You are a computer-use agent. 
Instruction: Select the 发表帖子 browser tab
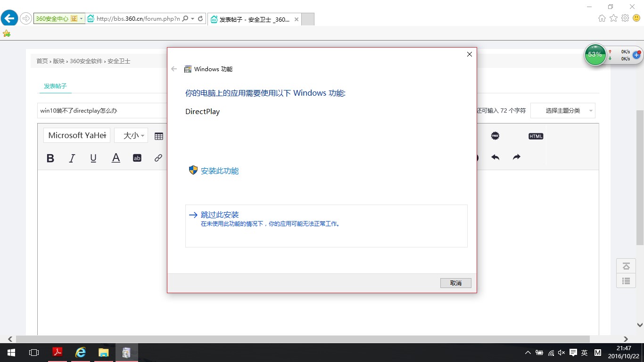(255, 19)
